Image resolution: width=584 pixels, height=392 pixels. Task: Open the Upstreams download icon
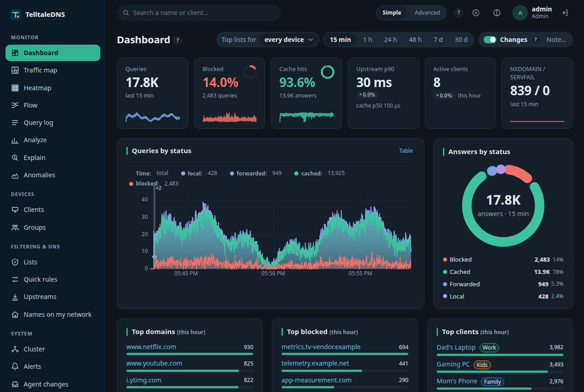click(15, 297)
